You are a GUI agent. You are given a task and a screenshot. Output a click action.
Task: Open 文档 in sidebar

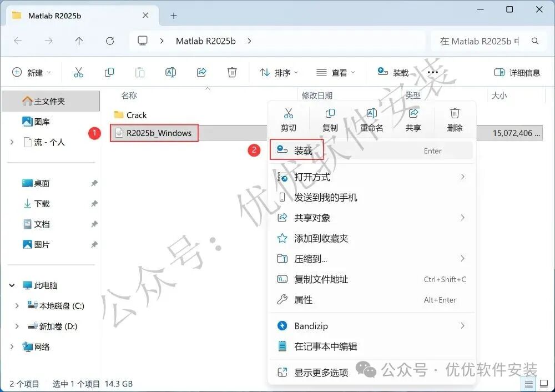[x=36, y=224]
